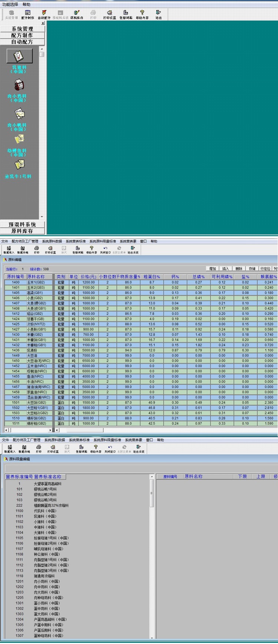Image resolution: width=278 pixels, height=644 pixels.
Task: Click sidebar scrollbar down arrow
Action: pos(42,217)
